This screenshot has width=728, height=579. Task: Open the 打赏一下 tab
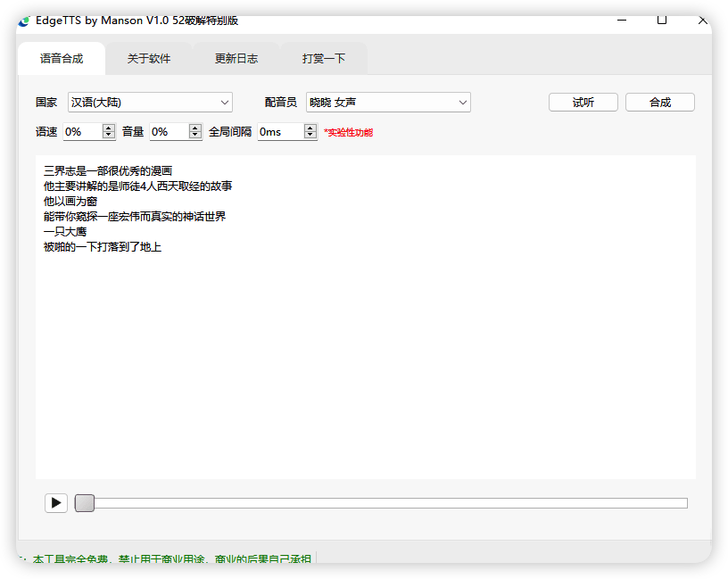pyautogui.click(x=324, y=59)
